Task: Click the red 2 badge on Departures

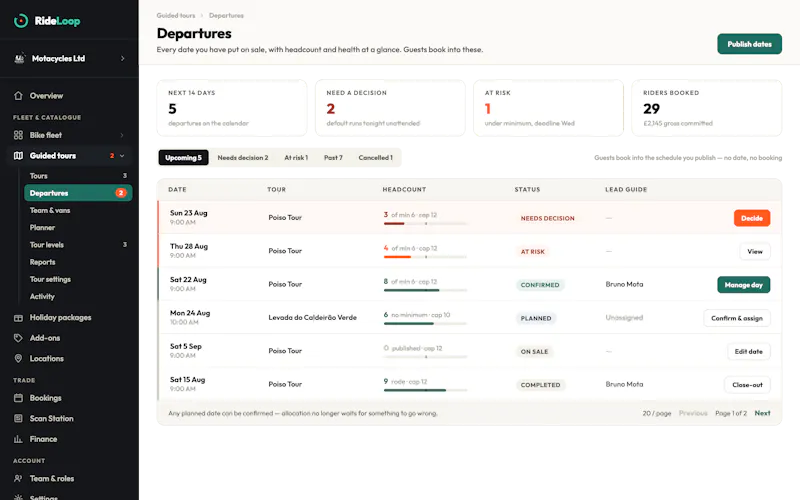Action: point(120,193)
